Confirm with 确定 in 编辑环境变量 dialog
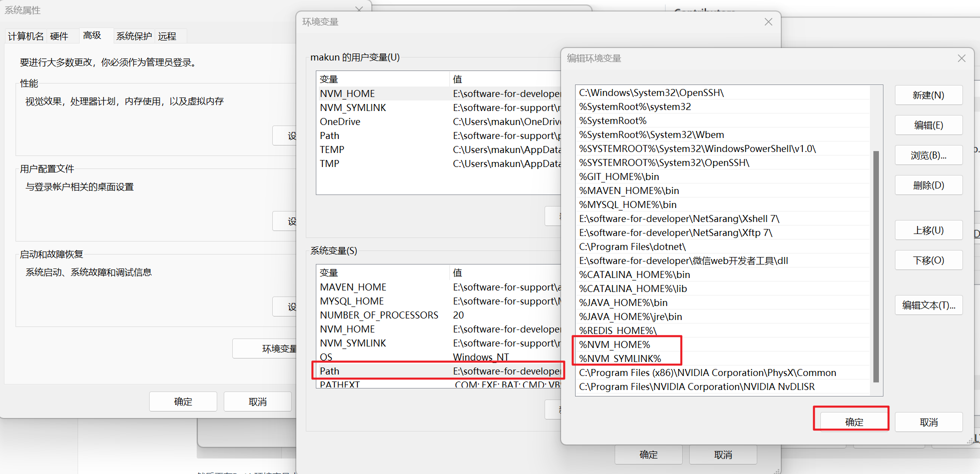The image size is (980, 474). tap(854, 422)
